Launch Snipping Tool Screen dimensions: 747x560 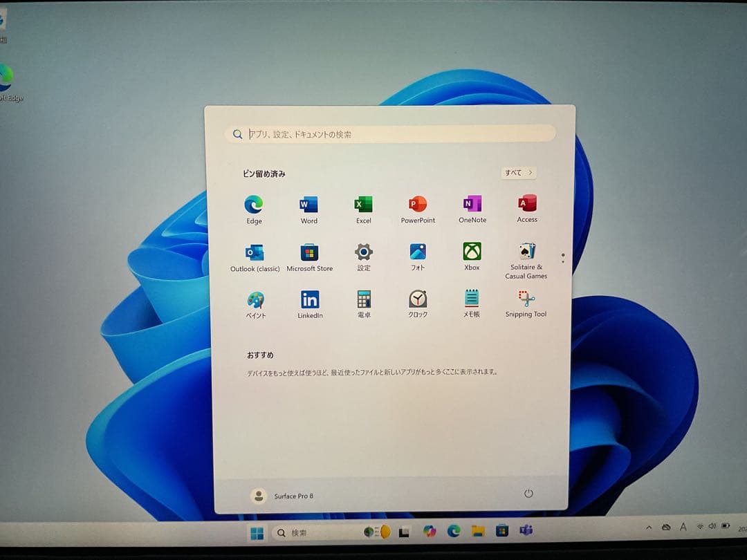(526, 299)
